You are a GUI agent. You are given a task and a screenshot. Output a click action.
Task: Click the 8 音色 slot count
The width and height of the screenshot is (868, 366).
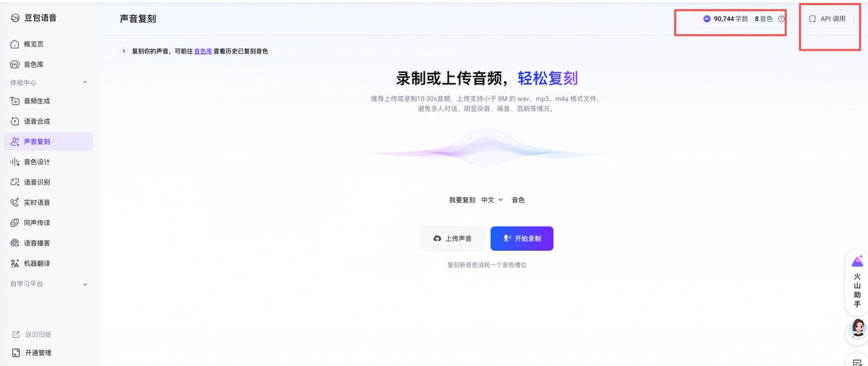click(x=764, y=19)
